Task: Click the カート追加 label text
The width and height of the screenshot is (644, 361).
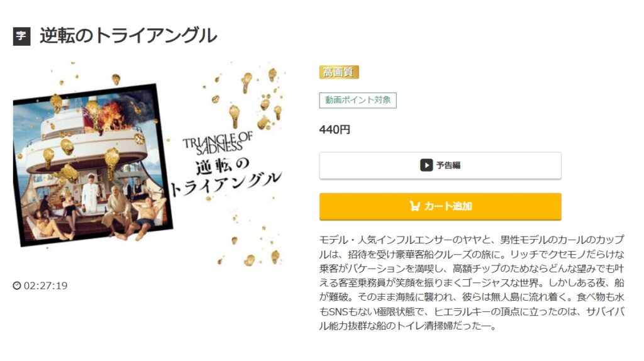Action: tap(448, 206)
